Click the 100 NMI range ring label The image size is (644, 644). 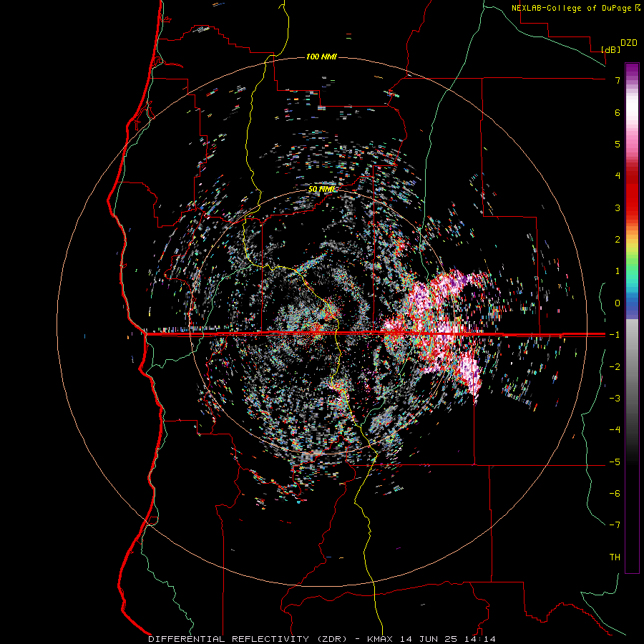point(321,57)
